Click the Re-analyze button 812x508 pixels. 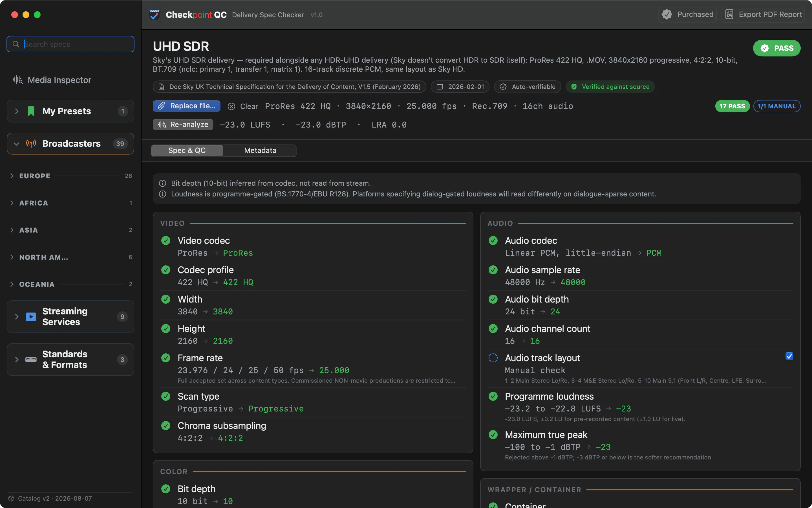pyautogui.click(x=183, y=125)
